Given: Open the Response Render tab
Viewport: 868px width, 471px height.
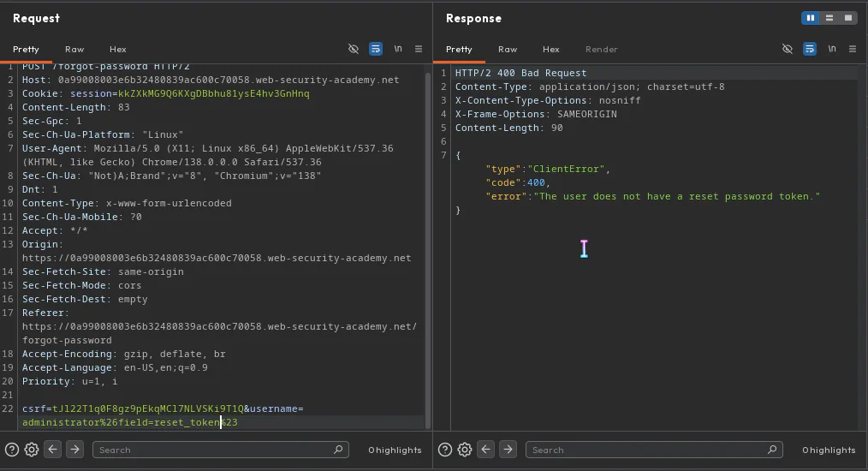Looking at the screenshot, I should click(x=601, y=50).
